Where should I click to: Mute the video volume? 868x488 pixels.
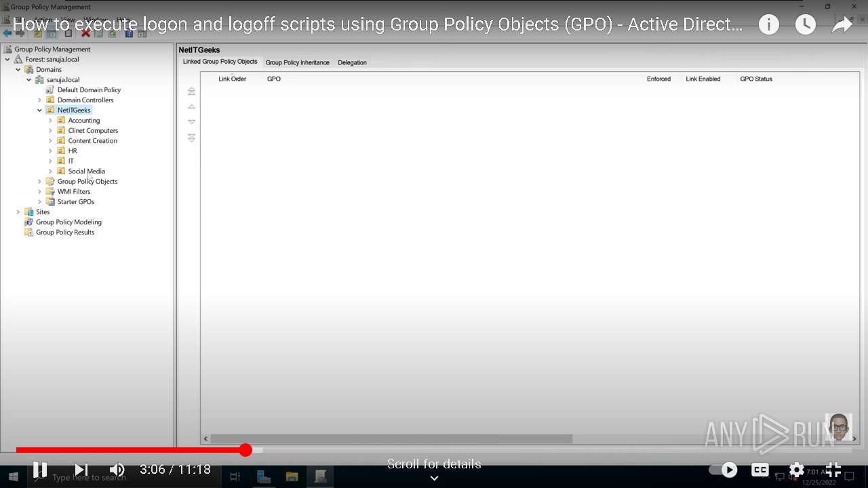(x=117, y=469)
